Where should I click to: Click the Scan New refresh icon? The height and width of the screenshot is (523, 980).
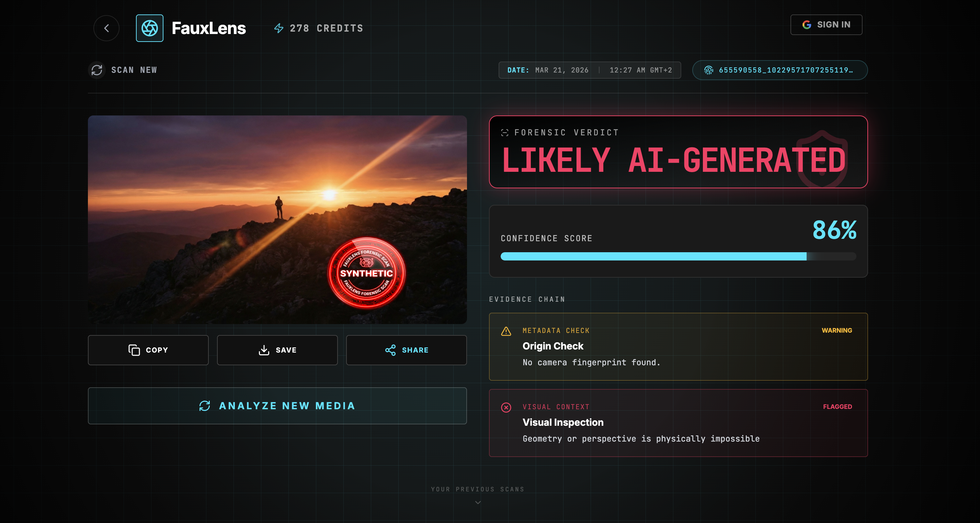[96, 70]
